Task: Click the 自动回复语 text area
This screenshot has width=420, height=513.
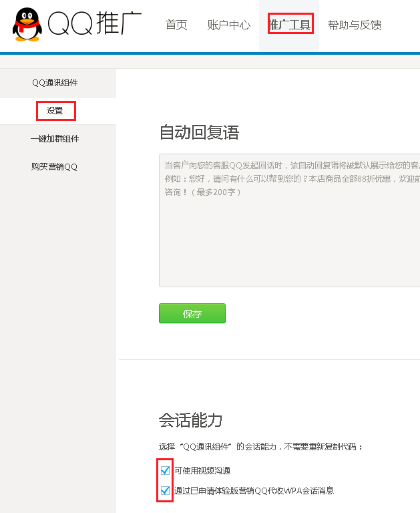Action: coord(290,220)
